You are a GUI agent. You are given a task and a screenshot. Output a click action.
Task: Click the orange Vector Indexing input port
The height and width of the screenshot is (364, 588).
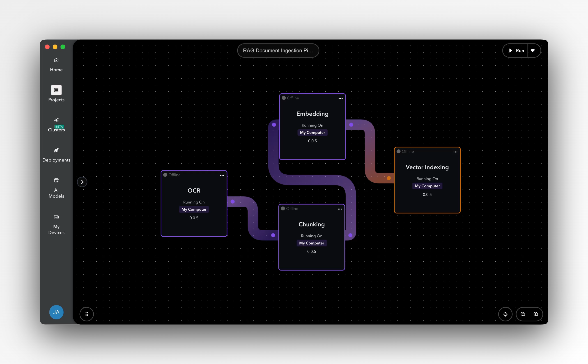pos(389,178)
